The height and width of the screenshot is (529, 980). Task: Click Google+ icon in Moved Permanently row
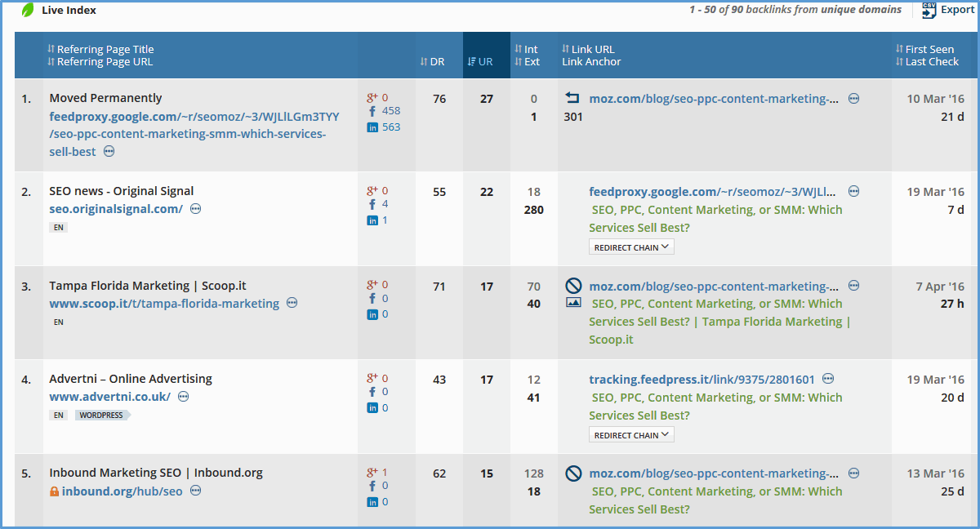point(372,97)
